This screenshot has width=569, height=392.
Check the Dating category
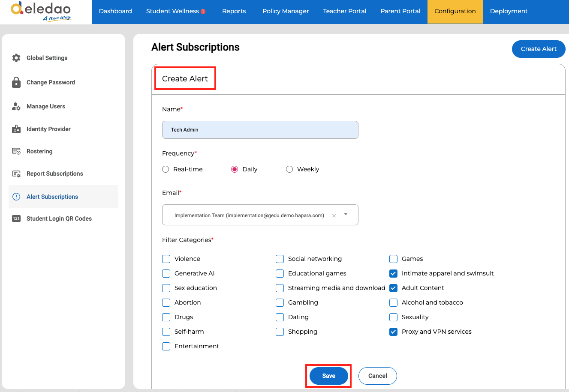[280, 317]
